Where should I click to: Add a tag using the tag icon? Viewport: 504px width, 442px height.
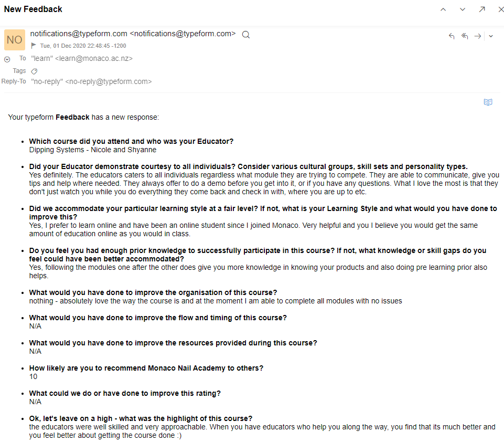34,71
